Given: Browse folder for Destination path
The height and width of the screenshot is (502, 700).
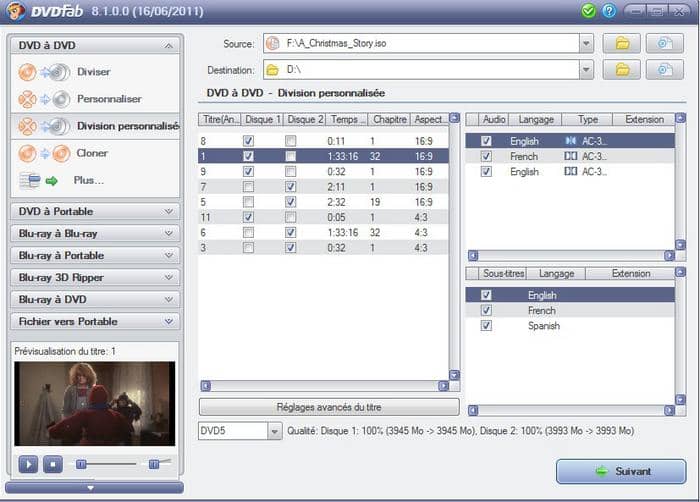Looking at the screenshot, I should pos(621,70).
